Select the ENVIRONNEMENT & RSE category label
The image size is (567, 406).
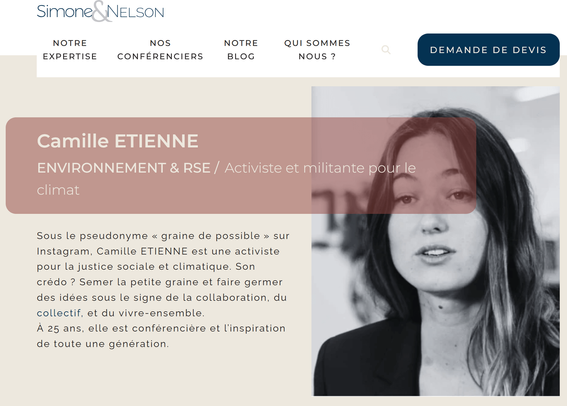124,168
